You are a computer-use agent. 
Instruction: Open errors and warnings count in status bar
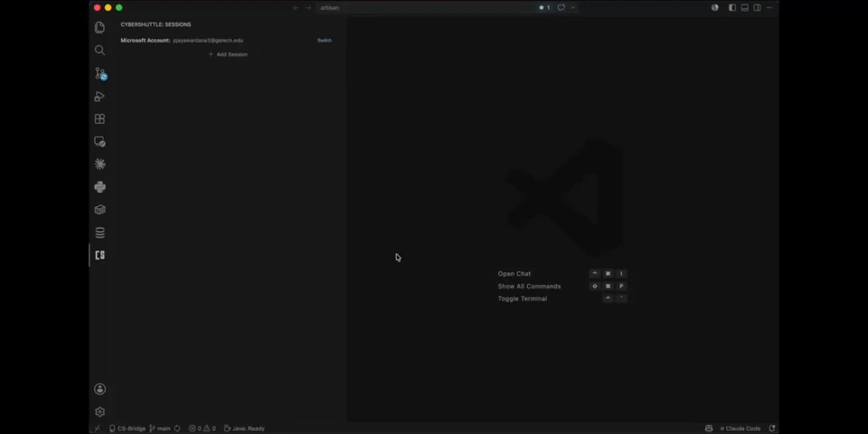click(x=202, y=429)
